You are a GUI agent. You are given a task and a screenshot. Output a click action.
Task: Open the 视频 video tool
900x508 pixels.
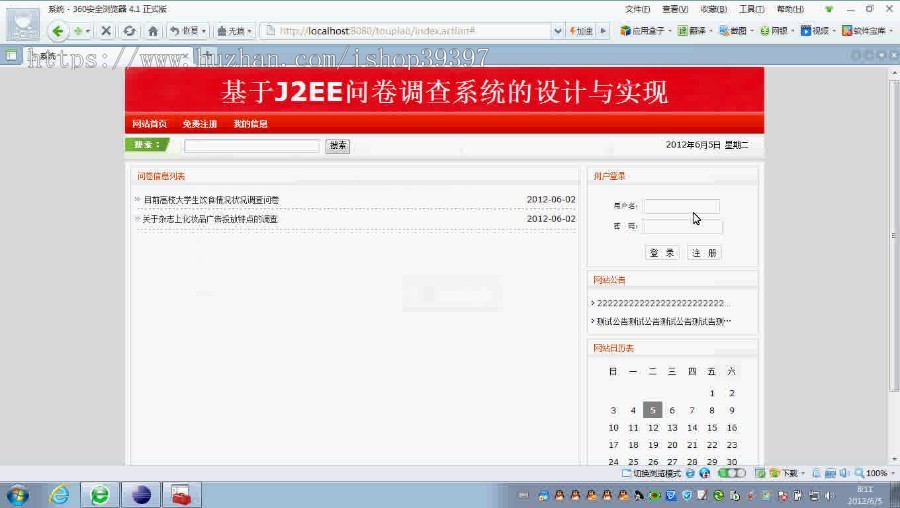pos(817,31)
